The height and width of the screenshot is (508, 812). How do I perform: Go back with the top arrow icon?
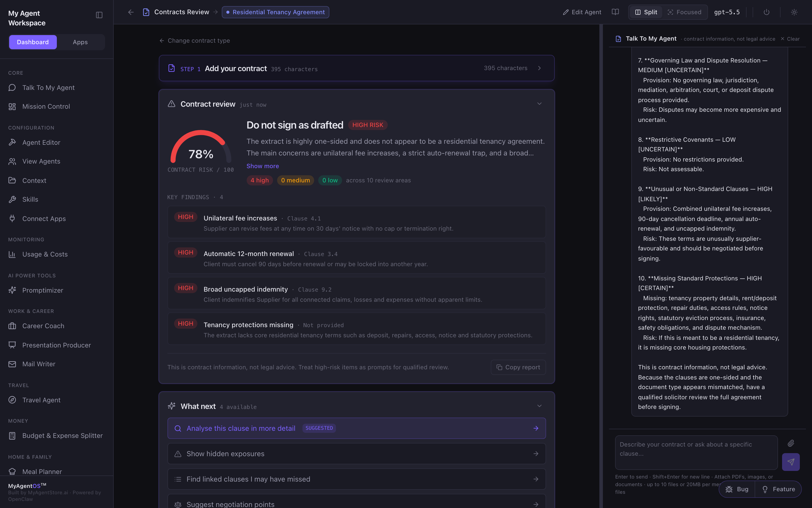click(131, 12)
